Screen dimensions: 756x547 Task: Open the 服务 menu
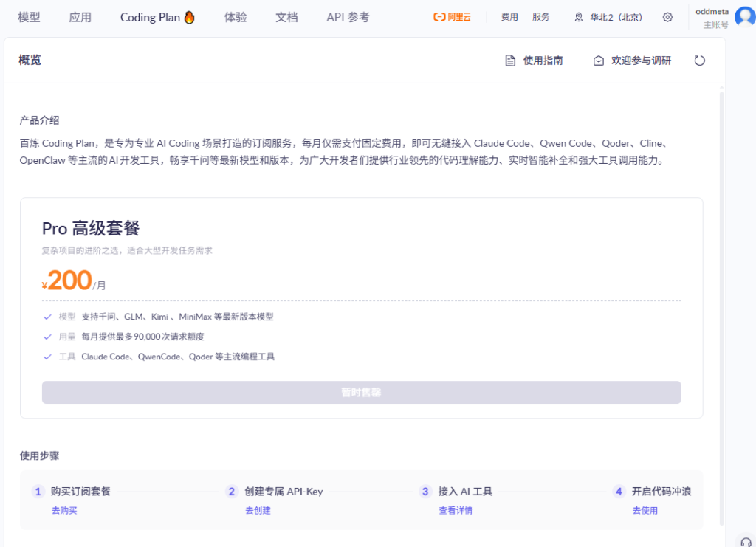click(540, 17)
